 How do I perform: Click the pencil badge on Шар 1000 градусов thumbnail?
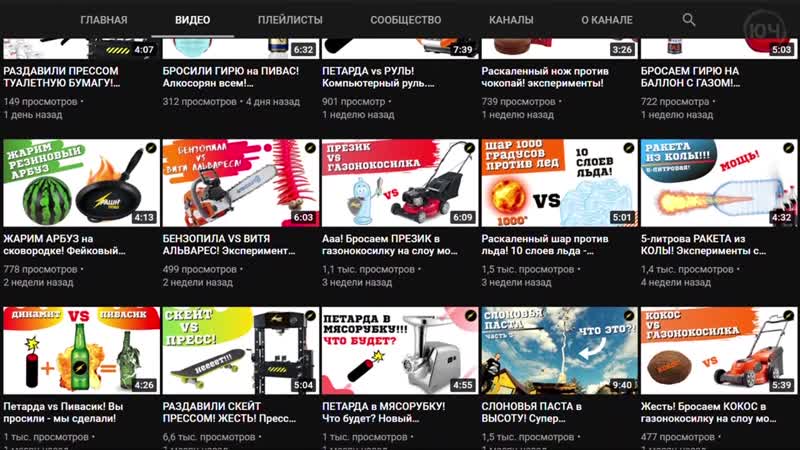pos(629,148)
